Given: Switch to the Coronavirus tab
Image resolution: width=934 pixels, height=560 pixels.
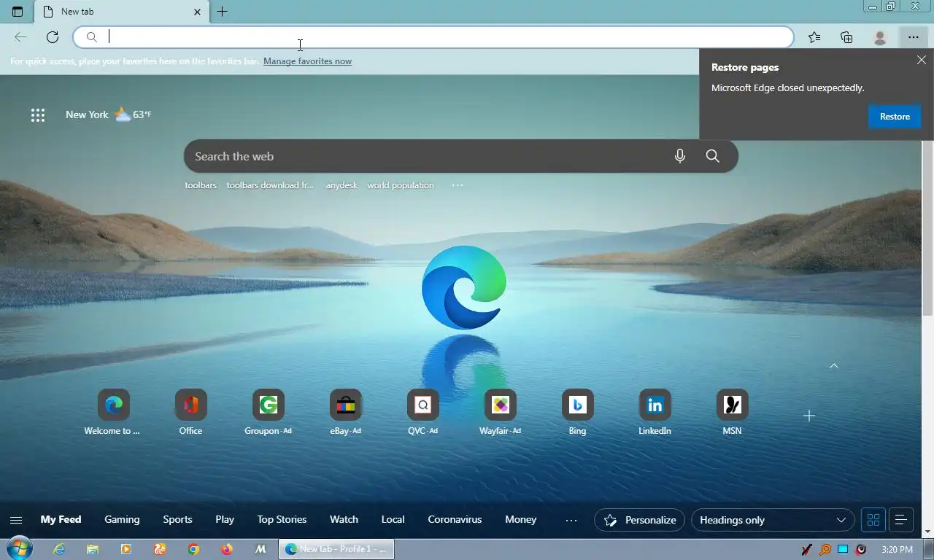Looking at the screenshot, I should tap(455, 520).
